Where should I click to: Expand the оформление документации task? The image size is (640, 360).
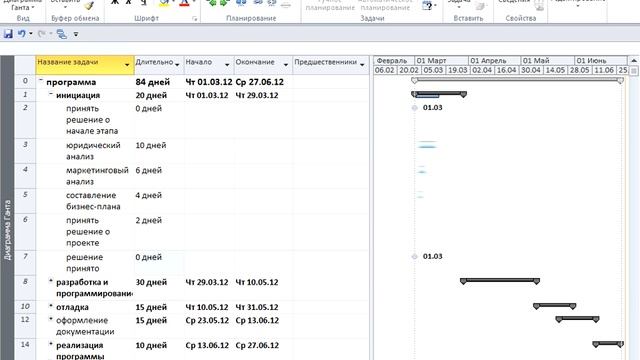tap(51, 319)
